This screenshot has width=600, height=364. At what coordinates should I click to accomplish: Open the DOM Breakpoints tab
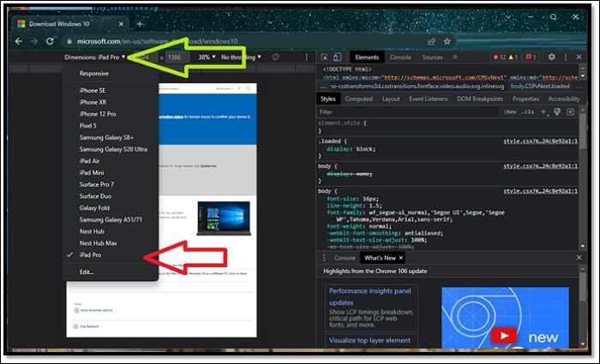click(x=480, y=98)
